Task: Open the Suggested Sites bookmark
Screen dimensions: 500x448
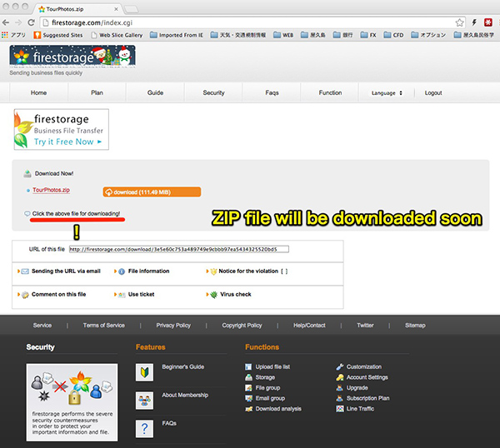Action: tap(62, 36)
